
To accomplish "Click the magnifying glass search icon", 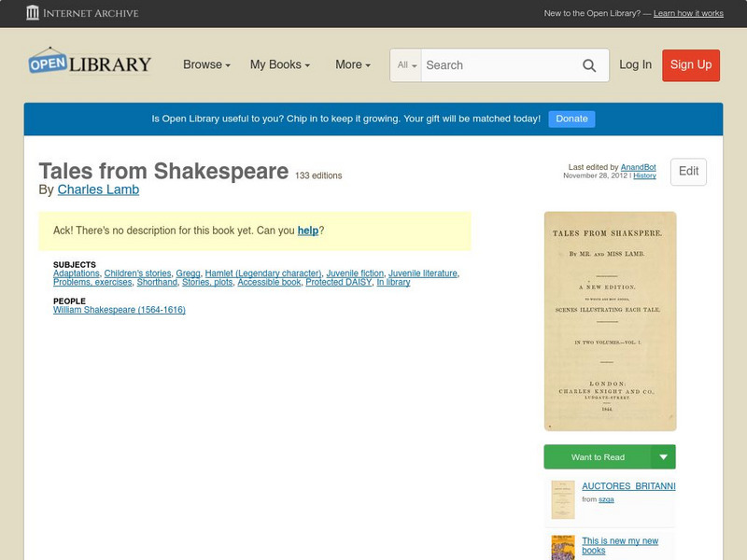I will tap(590, 65).
